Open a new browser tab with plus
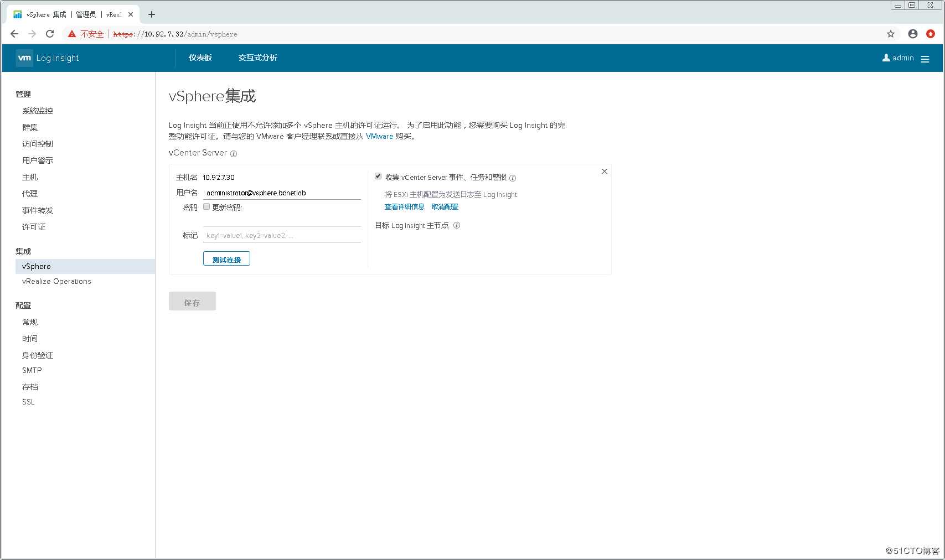 pyautogui.click(x=152, y=14)
